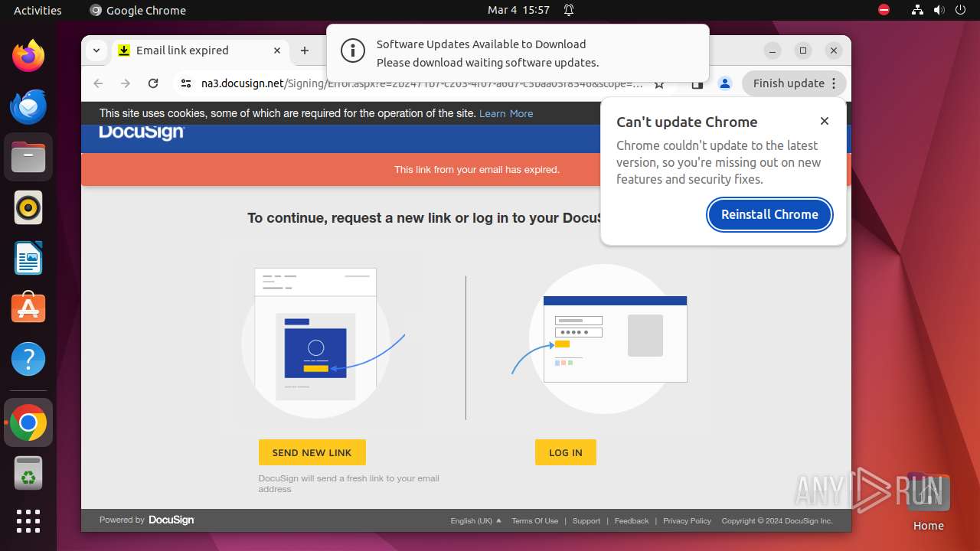Open the Support footer link
The image size is (980, 551).
586,520
